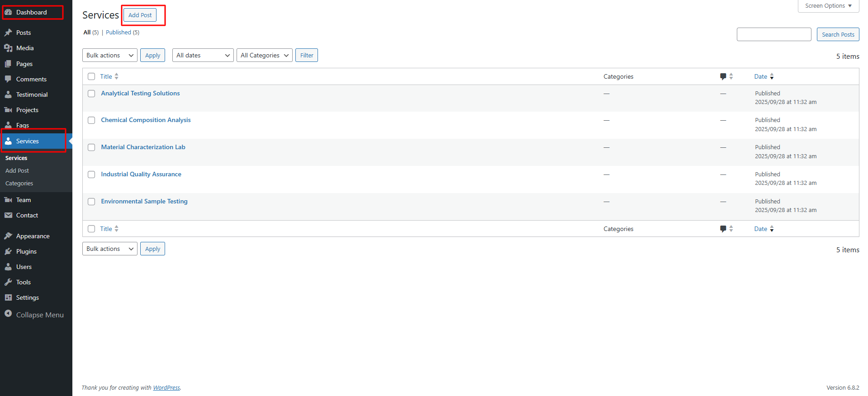868x396 pixels.
Task: Open the top Bulk actions dropdown
Action: click(109, 55)
